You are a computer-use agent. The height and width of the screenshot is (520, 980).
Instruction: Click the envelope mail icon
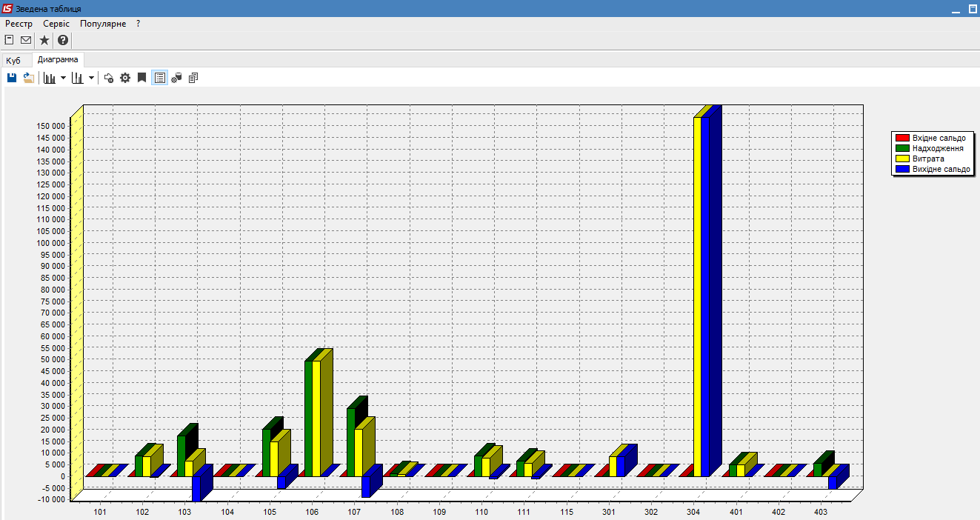26,40
